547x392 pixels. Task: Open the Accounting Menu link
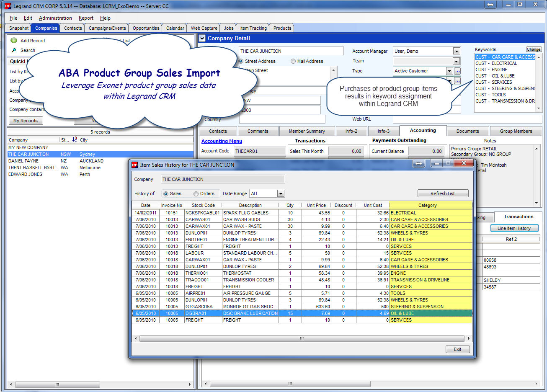pos(222,141)
